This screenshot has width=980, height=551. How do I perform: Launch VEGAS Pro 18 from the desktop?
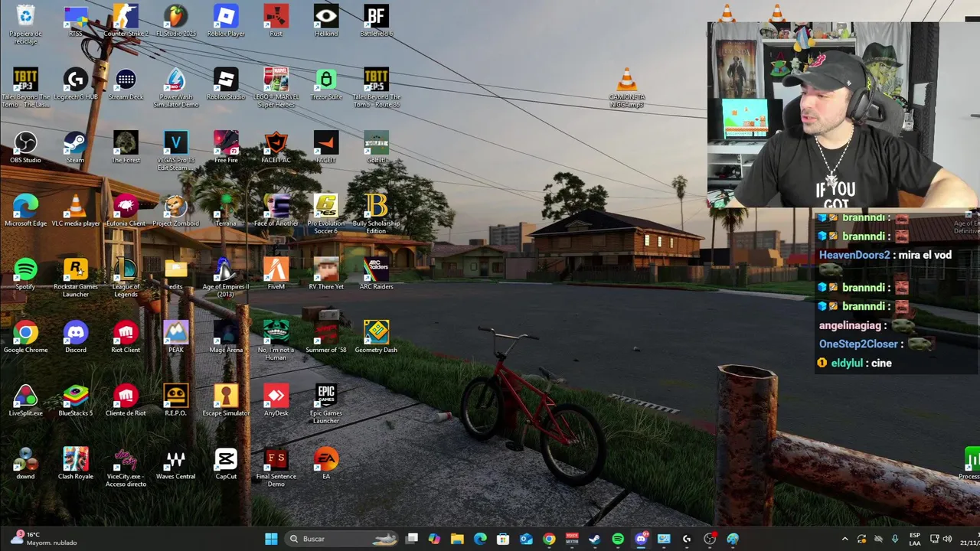[175, 151]
